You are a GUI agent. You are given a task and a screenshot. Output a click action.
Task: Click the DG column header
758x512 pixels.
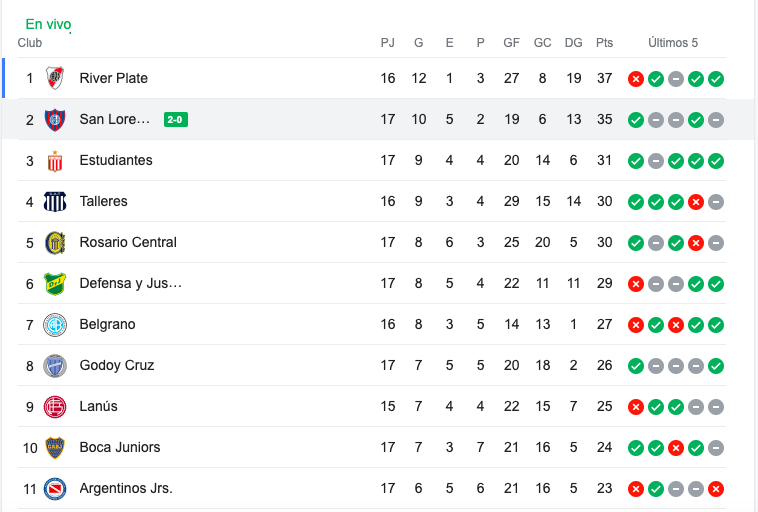573,43
